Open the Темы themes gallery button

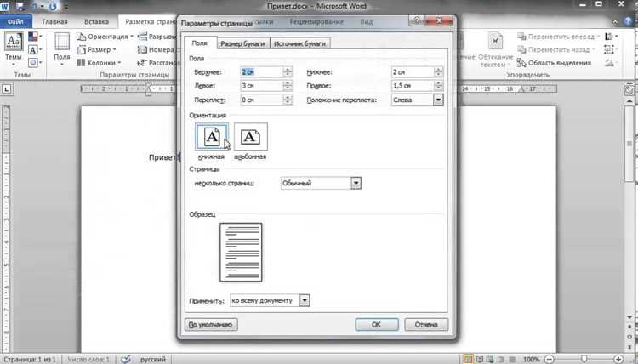(x=13, y=49)
